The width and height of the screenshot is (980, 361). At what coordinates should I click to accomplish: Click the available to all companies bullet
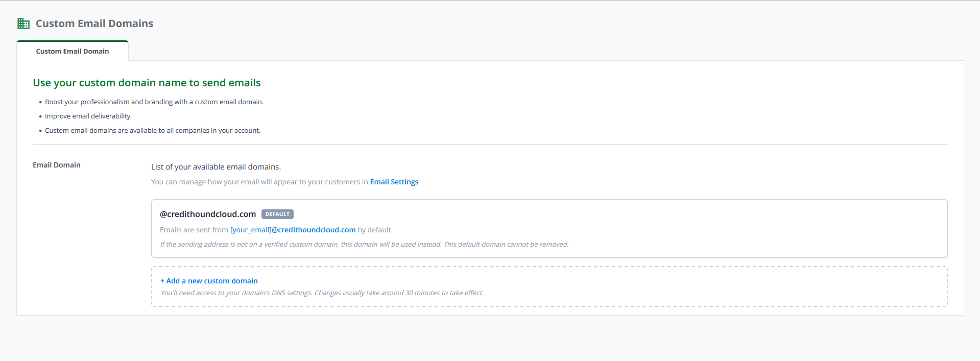point(153,130)
